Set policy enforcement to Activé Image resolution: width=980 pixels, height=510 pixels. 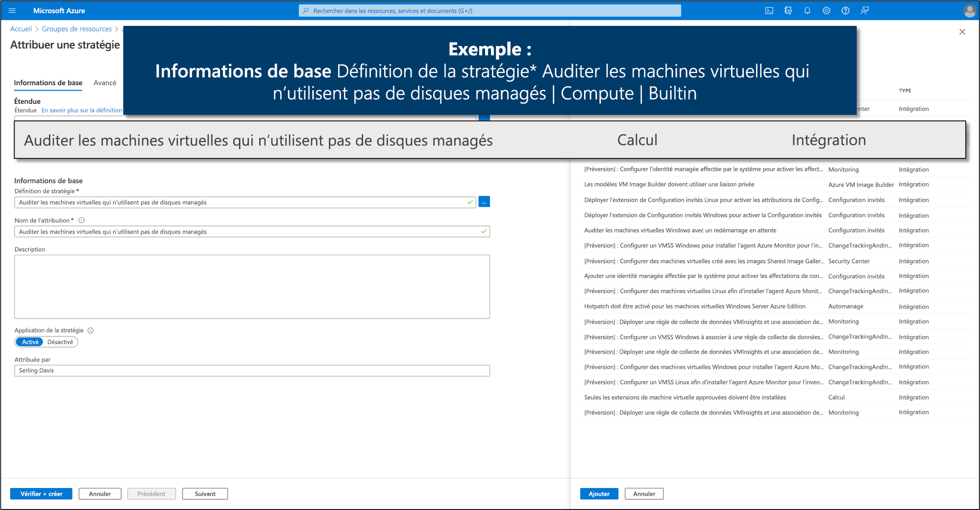[30, 342]
